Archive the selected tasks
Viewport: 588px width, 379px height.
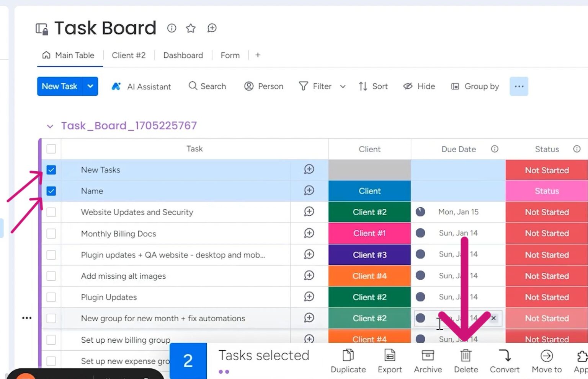pos(428,360)
